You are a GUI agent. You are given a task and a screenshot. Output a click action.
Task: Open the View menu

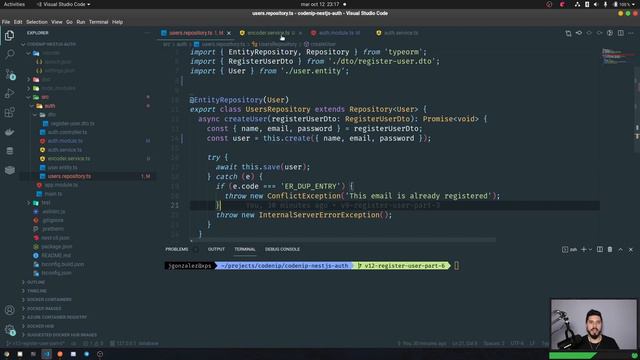click(57, 22)
